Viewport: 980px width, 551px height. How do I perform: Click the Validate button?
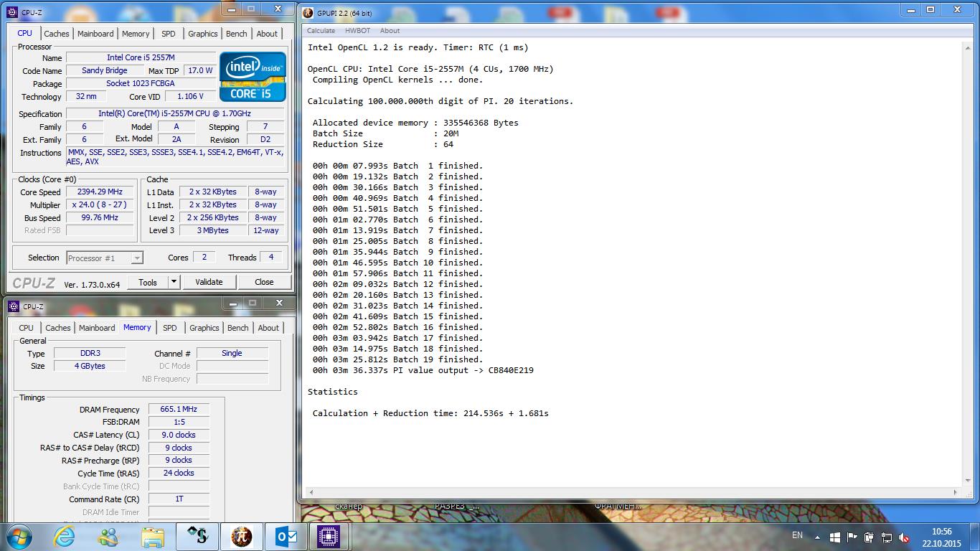(x=209, y=282)
